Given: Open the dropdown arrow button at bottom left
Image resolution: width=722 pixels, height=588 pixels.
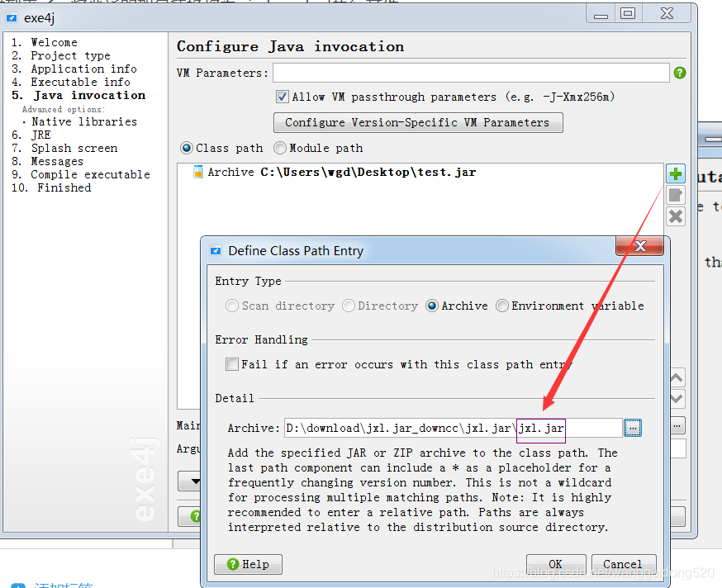Looking at the screenshot, I should tap(190, 481).
